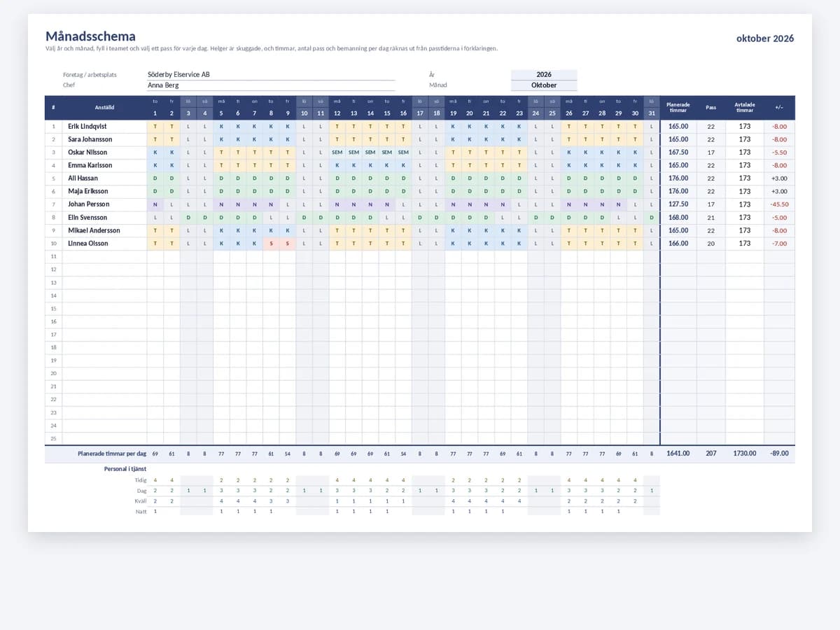Screen dimensions: 840x630
Task: Click the oktober 2026 heading
Action: 765,38
